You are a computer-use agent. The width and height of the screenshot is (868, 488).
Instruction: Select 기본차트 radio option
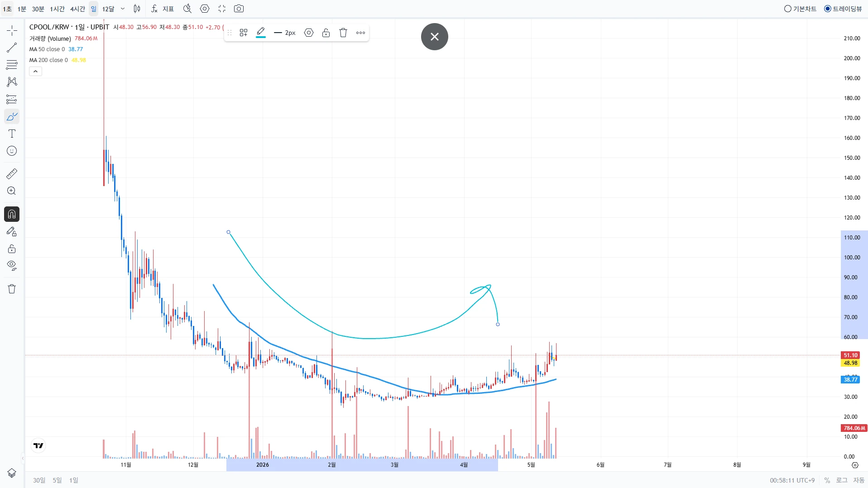point(800,9)
